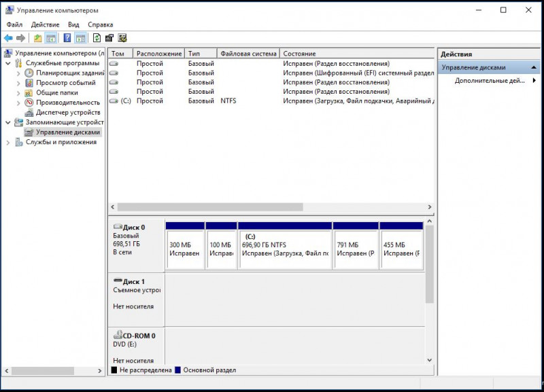Screen dimensions: 544x392
Task: Open the Вид menu
Action: (x=73, y=24)
